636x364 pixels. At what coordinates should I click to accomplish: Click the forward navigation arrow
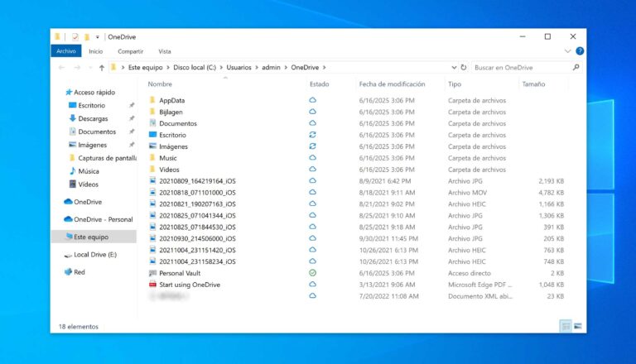77,68
